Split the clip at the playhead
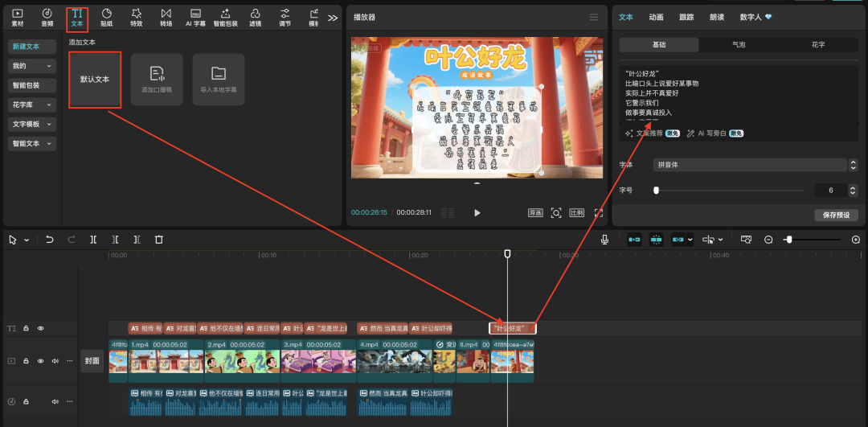Image resolution: width=868 pixels, height=427 pixels. click(93, 240)
